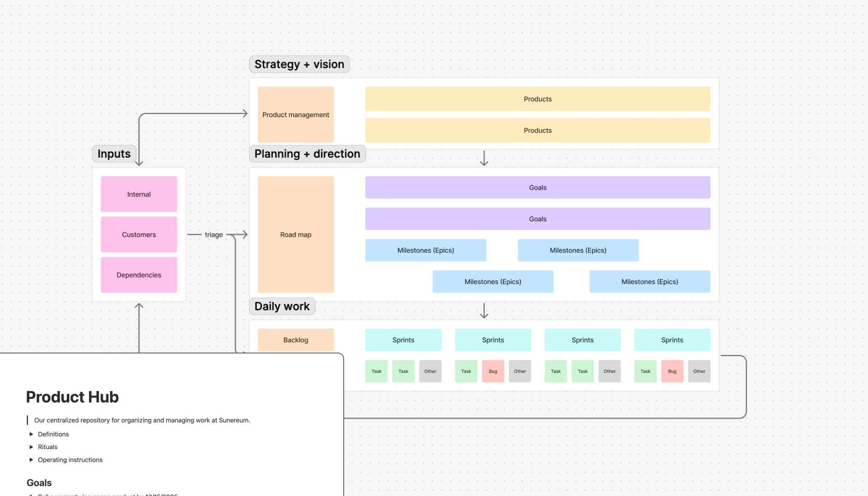The width and height of the screenshot is (868, 496).
Task: Click the Rituals toggle text
Action: [48, 447]
